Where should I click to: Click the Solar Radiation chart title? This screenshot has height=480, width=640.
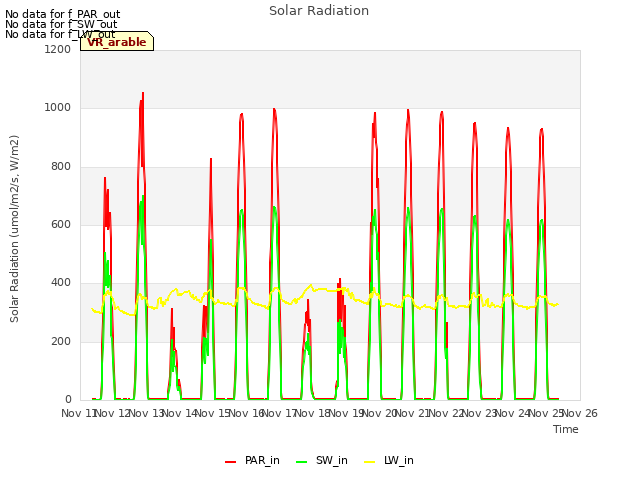pos(319,11)
